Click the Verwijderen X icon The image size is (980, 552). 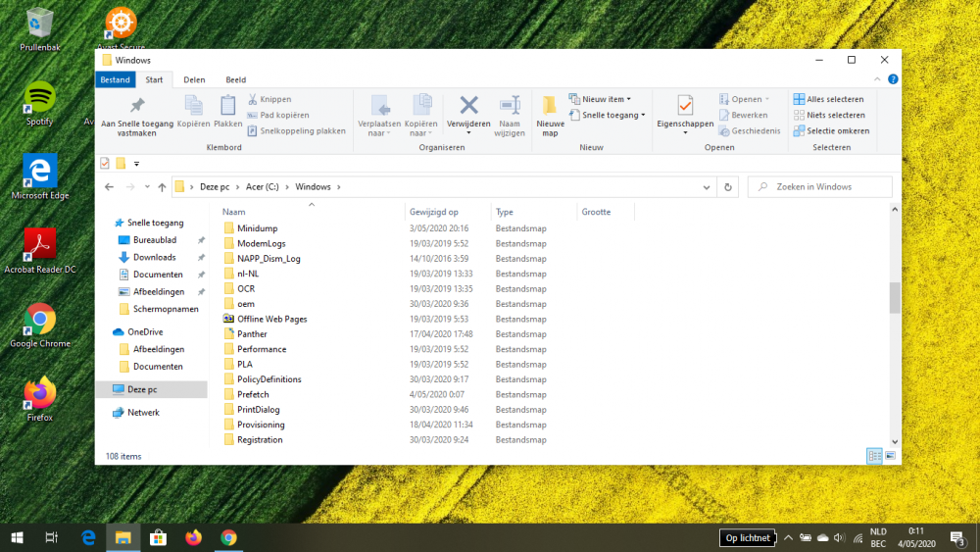click(468, 105)
